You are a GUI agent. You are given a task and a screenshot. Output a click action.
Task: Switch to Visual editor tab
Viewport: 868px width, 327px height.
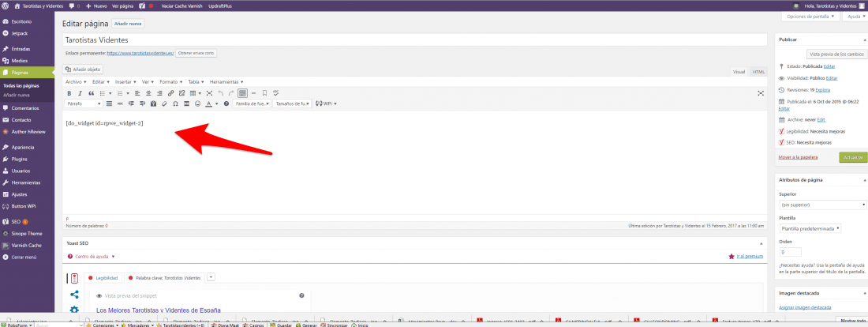739,72
